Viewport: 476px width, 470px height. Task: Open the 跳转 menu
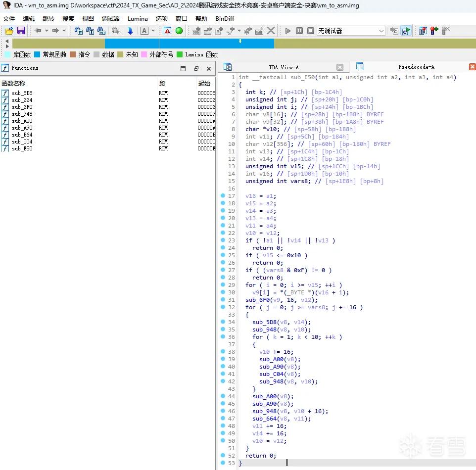[48, 19]
